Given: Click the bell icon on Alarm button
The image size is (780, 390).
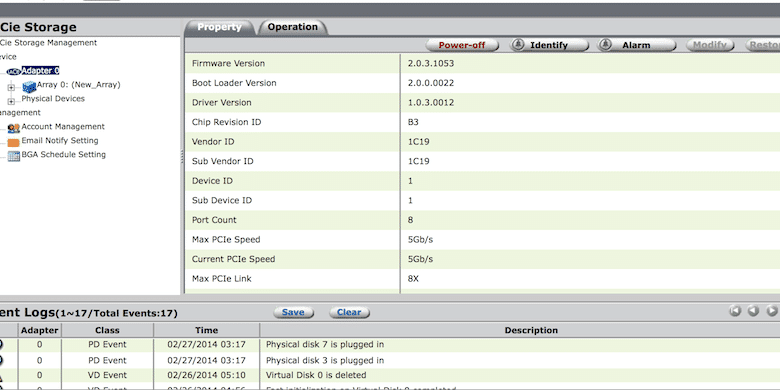Looking at the screenshot, I should [605, 45].
